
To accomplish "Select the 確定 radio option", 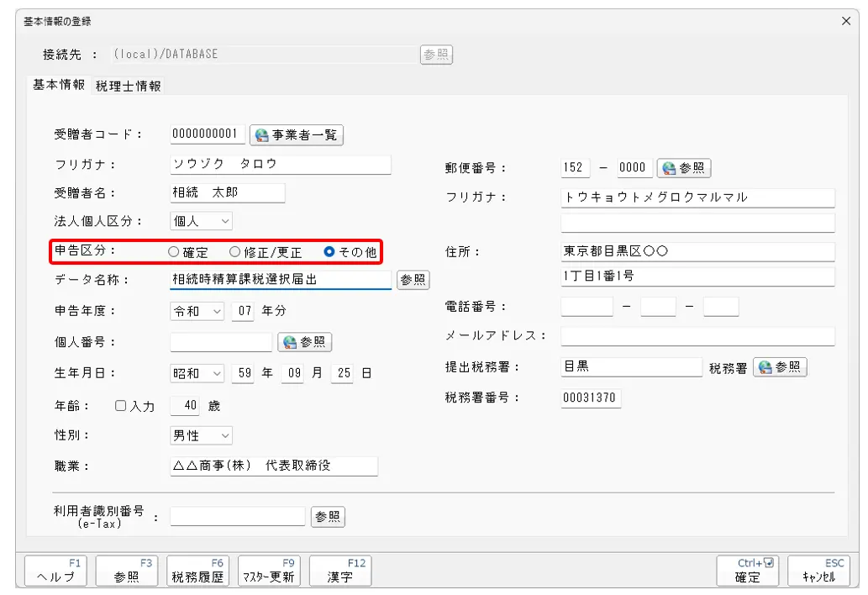I will tap(174, 252).
